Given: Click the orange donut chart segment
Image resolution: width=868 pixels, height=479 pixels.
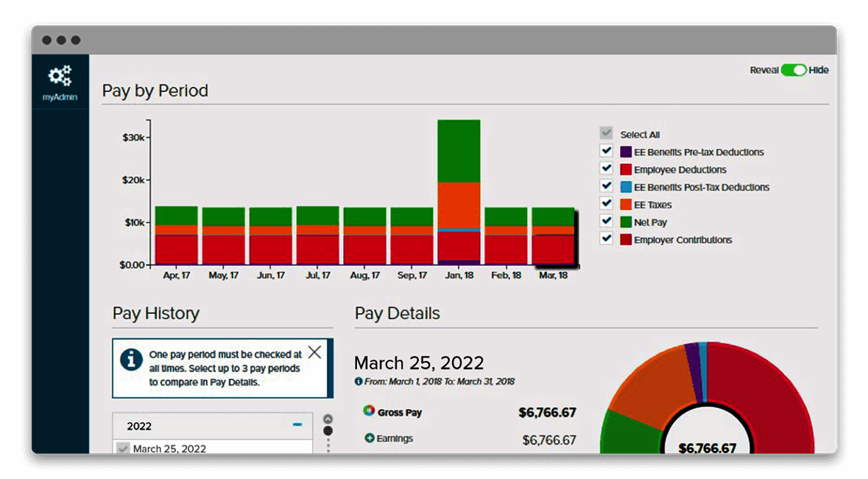Looking at the screenshot, I should click(656, 388).
